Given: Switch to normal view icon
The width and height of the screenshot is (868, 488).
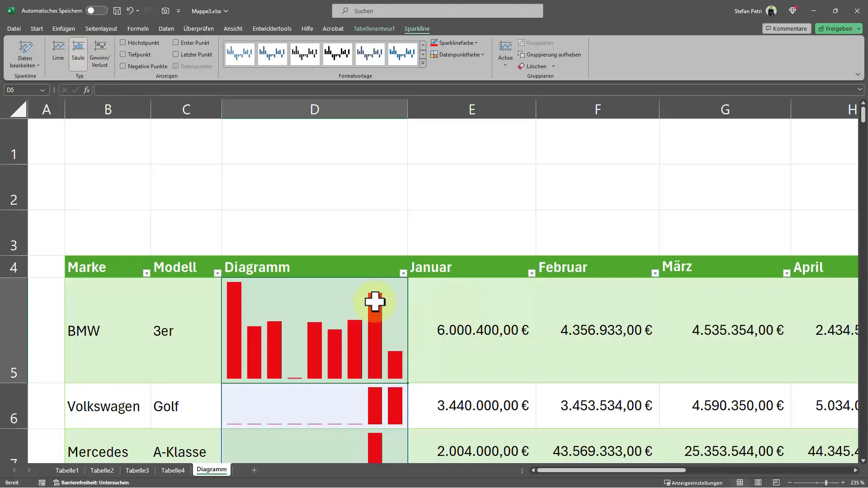Looking at the screenshot, I should pyautogui.click(x=740, y=483).
